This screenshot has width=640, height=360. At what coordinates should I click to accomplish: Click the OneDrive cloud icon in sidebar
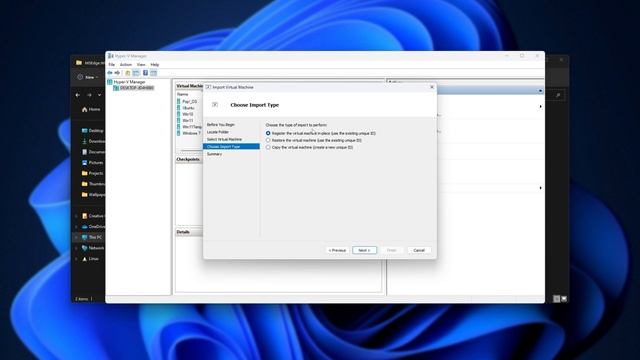pyautogui.click(x=84, y=226)
